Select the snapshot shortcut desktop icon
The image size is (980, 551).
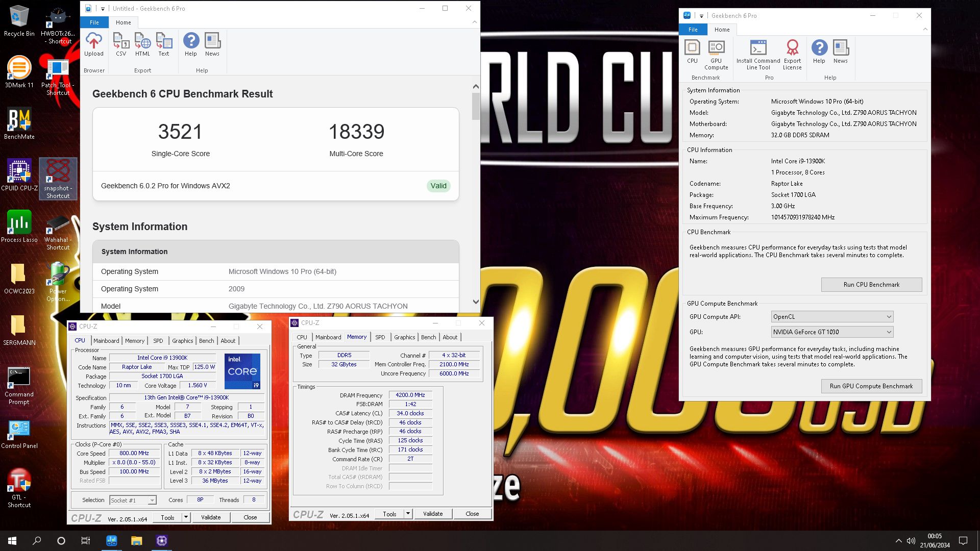(x=58, y=179)
